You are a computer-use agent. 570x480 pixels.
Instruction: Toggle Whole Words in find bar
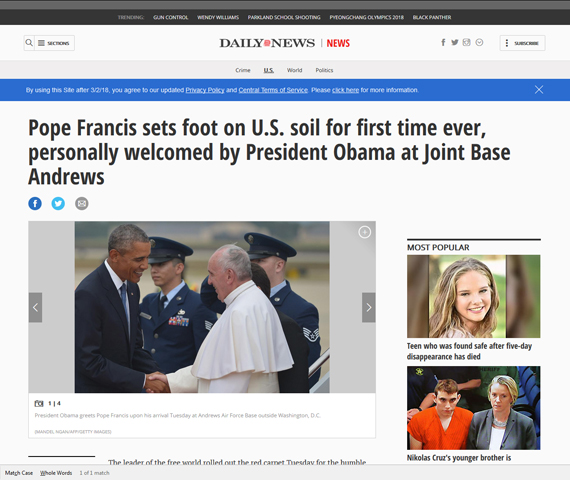56,473
